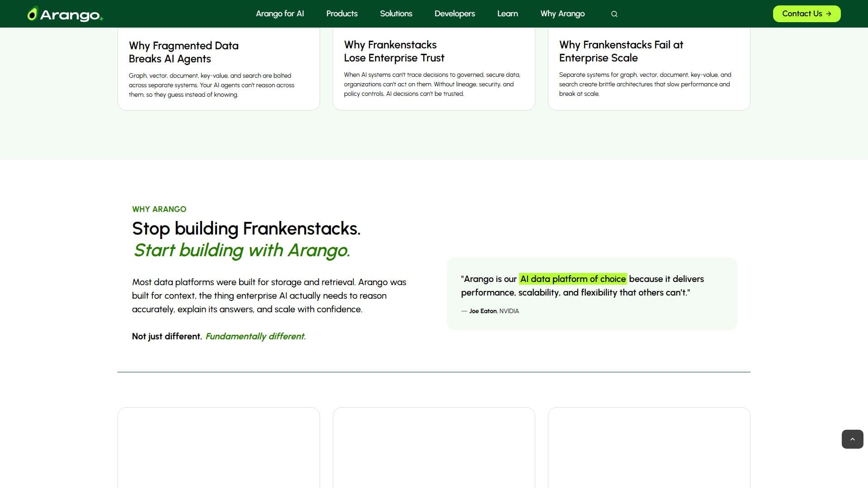The height and width of the screenshot is (488, 868).
Task: Open Why Frankenstacks Lose Enterprise Trust card
Action: [x=434, y=69]
